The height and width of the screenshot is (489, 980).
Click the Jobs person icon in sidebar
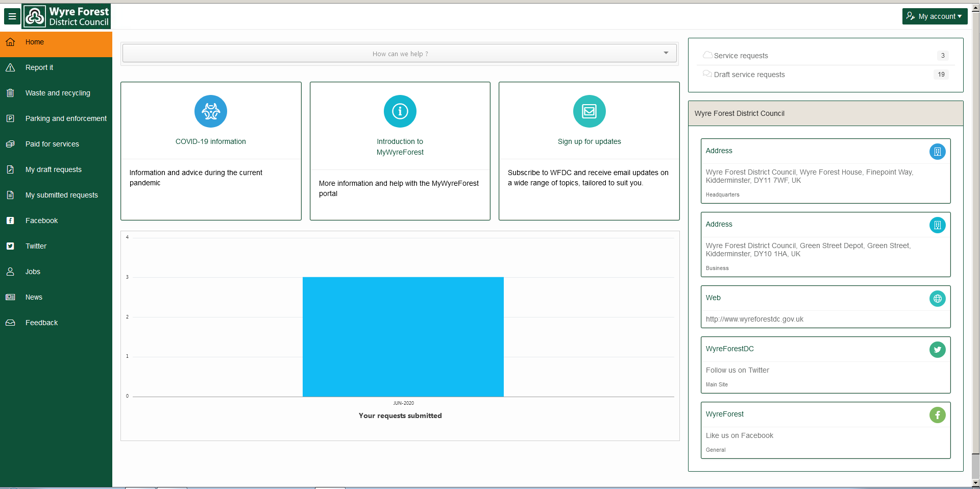10,272
